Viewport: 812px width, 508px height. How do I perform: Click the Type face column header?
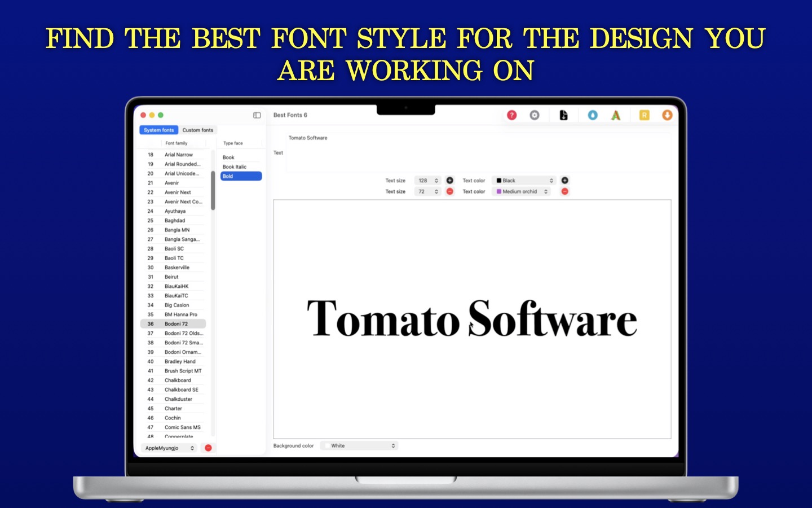point(233,143)
